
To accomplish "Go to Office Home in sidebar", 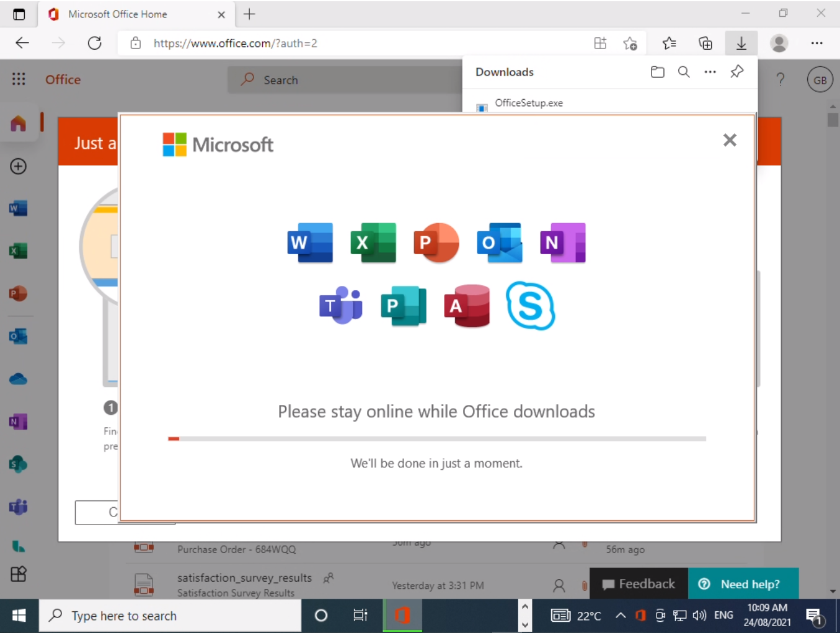I will click(x=18, y=123).
